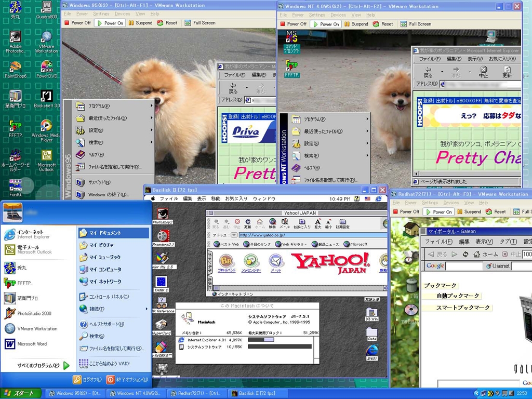
Task: Click the Microsoft favorites link in Mac IE
Action: click(355, 244)
